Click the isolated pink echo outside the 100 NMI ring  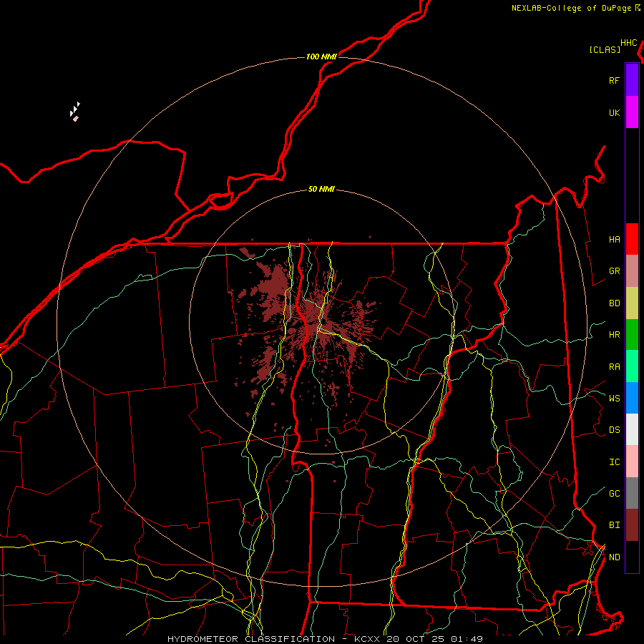tap(76, 119)
